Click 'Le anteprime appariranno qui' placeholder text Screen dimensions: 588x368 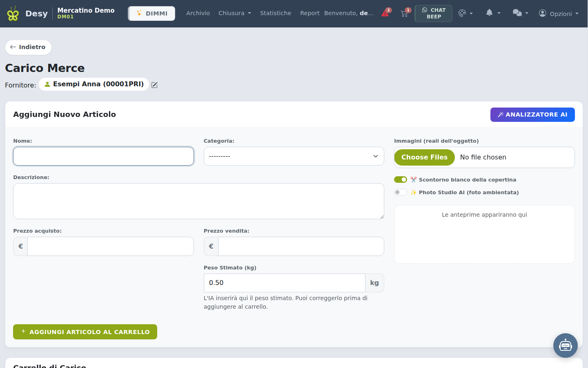(x=484, y=215)
